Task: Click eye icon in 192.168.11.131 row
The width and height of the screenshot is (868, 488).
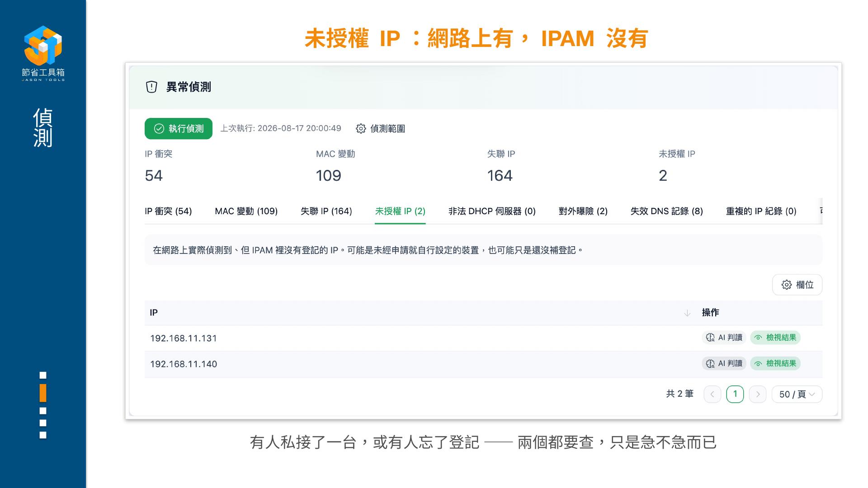Action: tap(758, 338)
